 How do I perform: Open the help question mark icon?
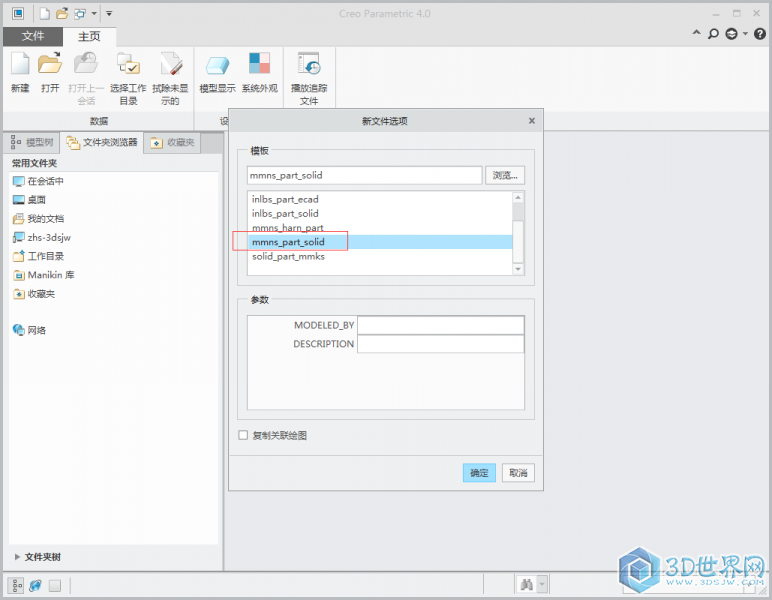pos(760,33)
